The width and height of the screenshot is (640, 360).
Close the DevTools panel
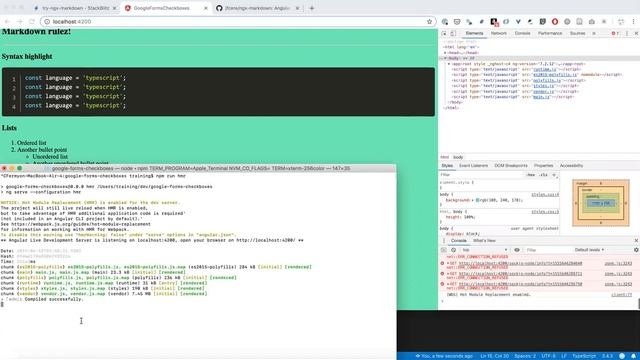pos(636,33)
